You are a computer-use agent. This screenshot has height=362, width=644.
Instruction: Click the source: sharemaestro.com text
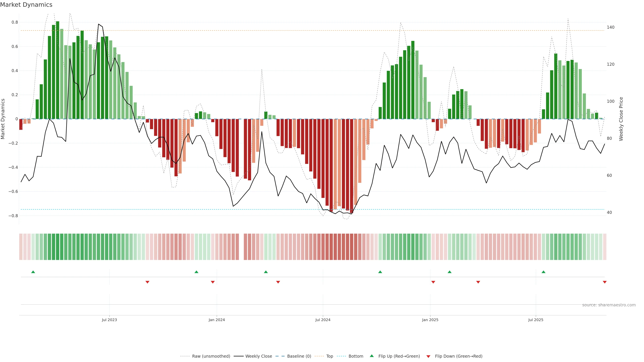[x=609, y=305]
